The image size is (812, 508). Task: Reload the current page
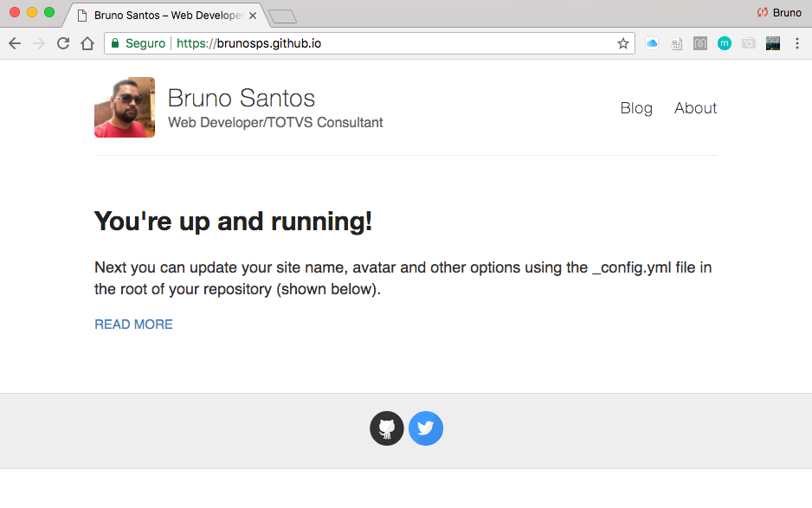tap(62, 43)
